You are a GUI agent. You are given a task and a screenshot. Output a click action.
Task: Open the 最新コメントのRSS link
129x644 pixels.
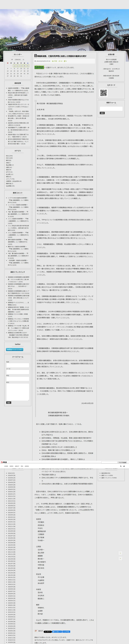pyautogui.click(x=107, y=475)
